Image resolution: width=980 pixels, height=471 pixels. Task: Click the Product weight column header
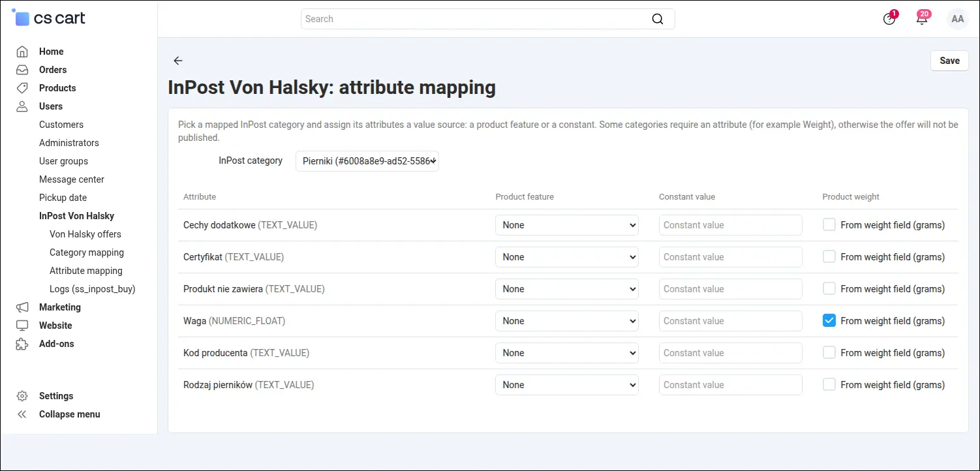click(x=851, y=196)
